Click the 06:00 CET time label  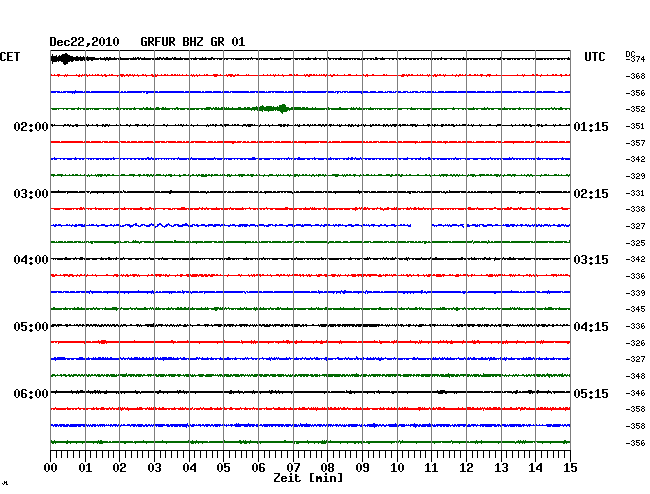click(x=31, y=393)
